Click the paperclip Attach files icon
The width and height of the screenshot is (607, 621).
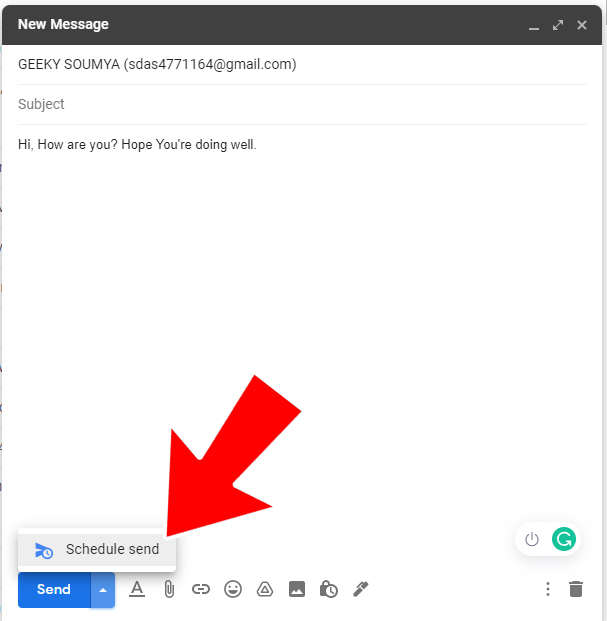169,589
